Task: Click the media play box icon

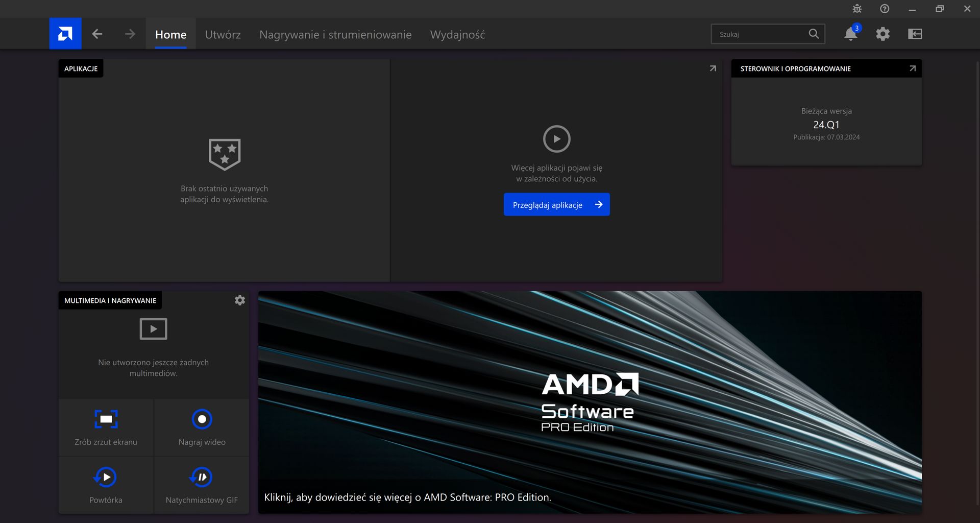Action: coord(153,329)
